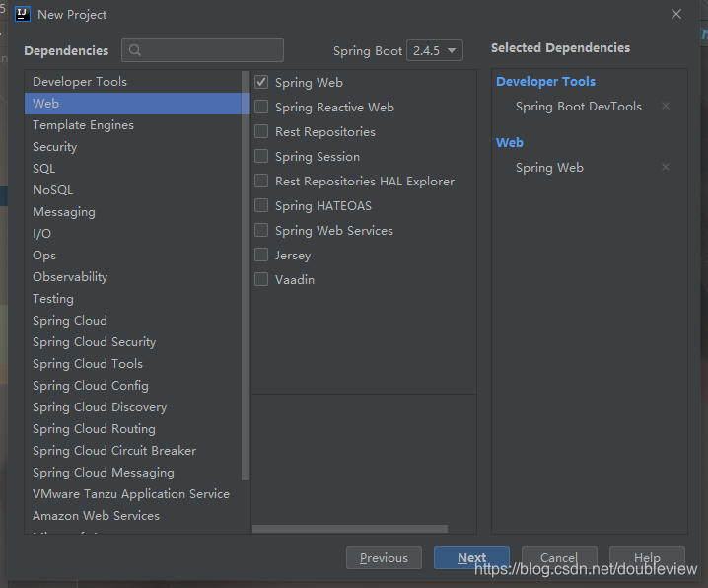The height and width of the screenshot is (588, 708).
Task: Click the Previous button
Action: click(x=384, y=557)
